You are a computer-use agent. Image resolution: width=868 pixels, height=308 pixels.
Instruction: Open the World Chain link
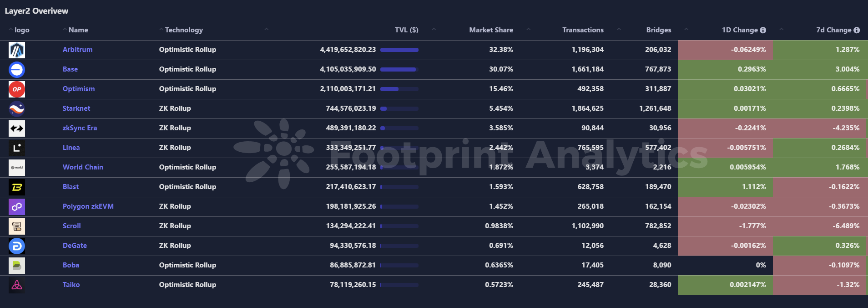(83, 167)
